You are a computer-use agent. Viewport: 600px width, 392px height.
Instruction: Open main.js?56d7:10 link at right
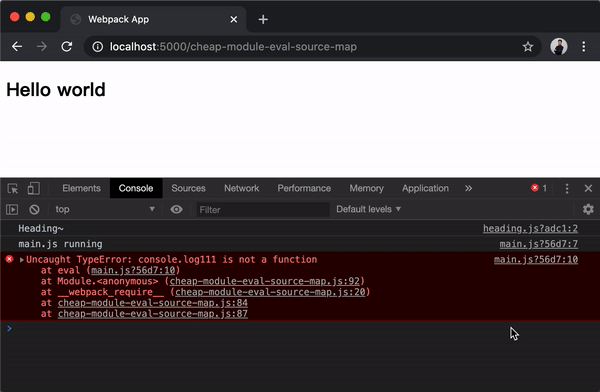536,260
